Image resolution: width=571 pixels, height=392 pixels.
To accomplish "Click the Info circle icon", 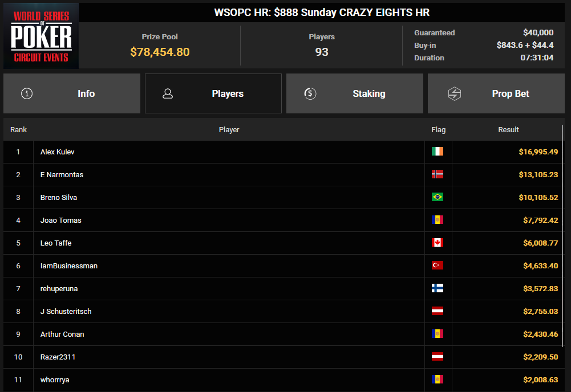I will (27, 93).
